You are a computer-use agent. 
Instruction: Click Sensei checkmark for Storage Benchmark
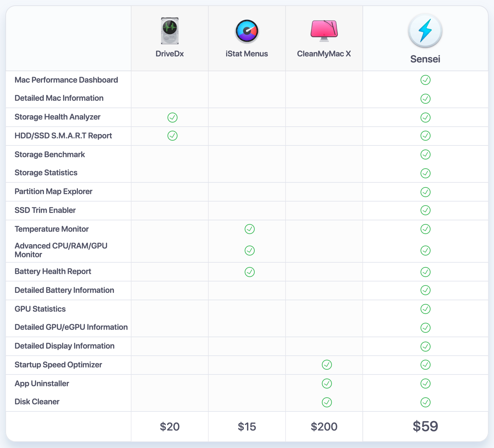(426, 154)
